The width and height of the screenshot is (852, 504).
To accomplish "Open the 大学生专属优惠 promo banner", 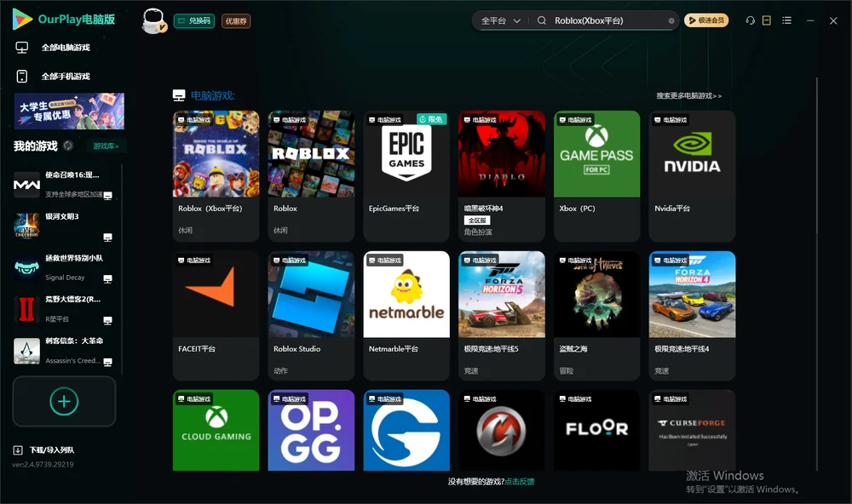I will coord(69,112).
